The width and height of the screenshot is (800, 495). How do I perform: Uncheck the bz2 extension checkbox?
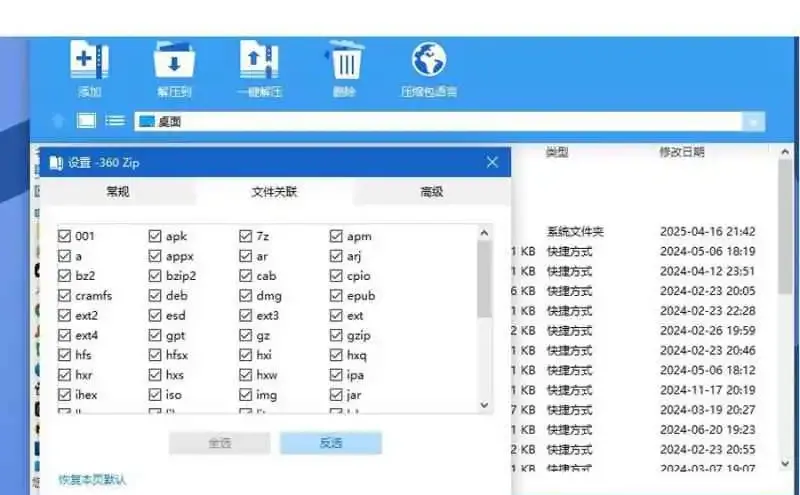click(x=64, y=276)
